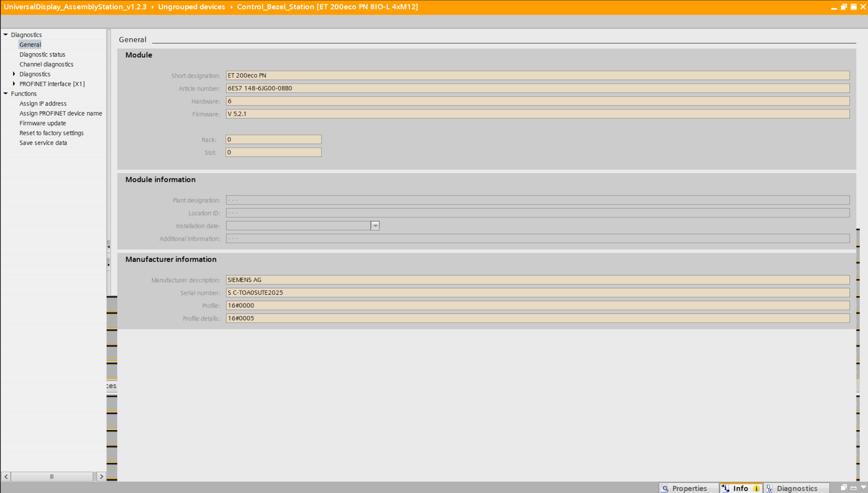Open the Installation date dropdown
The image size is (868, 493).
click(375, 226)
